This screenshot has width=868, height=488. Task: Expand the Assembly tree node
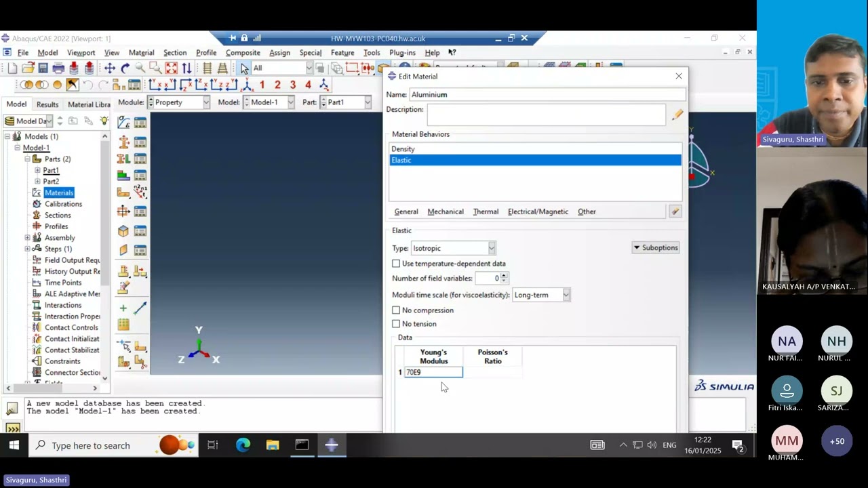coord(27,238)
